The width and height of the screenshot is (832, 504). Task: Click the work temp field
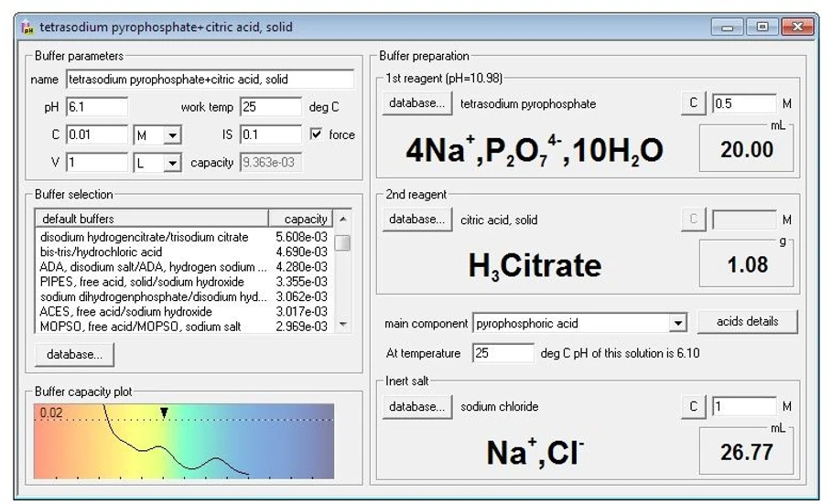[271, 107]
